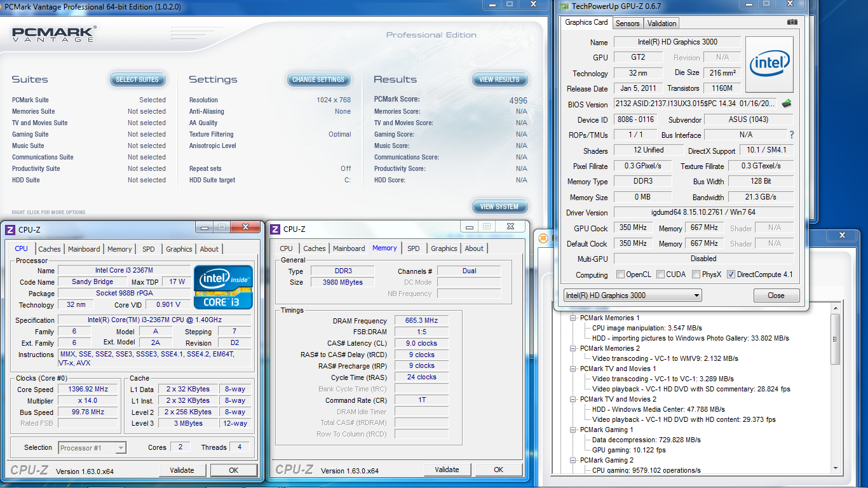Collapse the PCMark TV and Movies 2 node

point(573,399)
